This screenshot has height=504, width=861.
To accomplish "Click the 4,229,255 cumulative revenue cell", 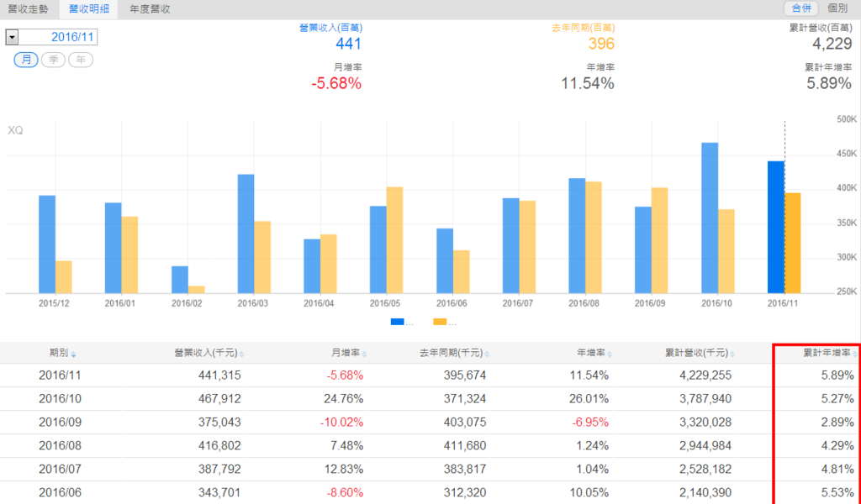I will click(x=705, y=375).
